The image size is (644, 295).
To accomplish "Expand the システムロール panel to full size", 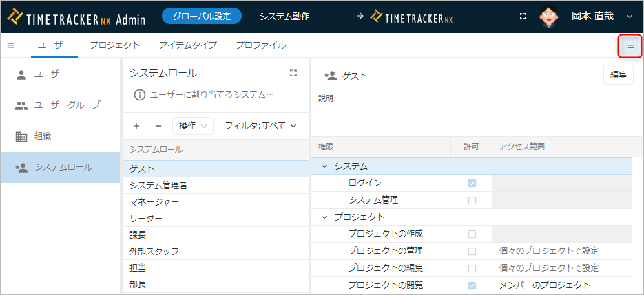I will click(x=294, y=73).
